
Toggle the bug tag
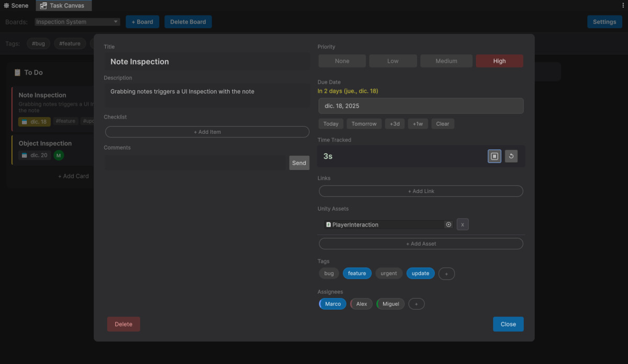click(x=329, y=274)
